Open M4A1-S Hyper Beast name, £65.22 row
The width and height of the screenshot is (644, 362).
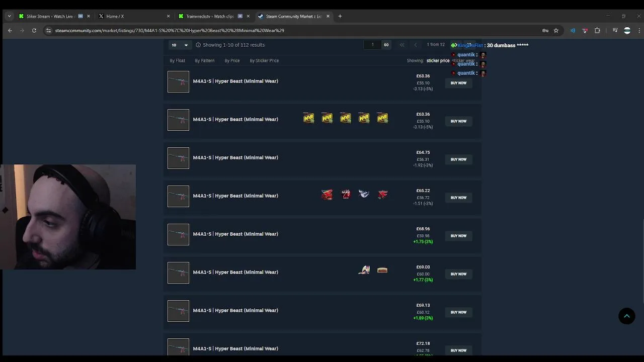235,196
